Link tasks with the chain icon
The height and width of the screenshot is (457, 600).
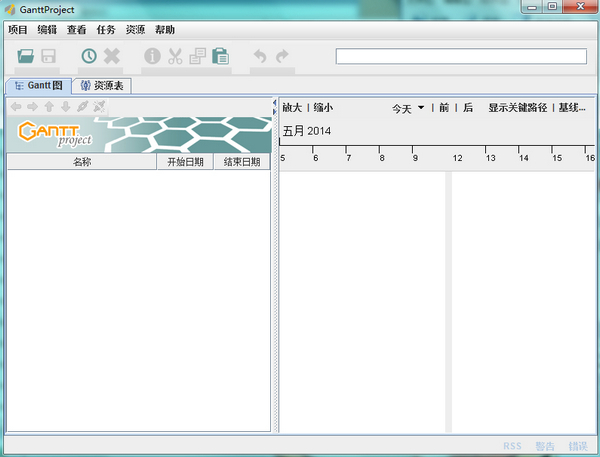83,106
